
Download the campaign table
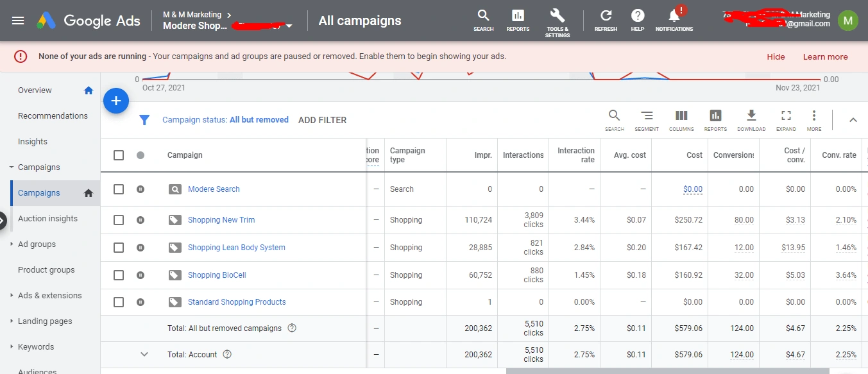(x=751, y=120)
